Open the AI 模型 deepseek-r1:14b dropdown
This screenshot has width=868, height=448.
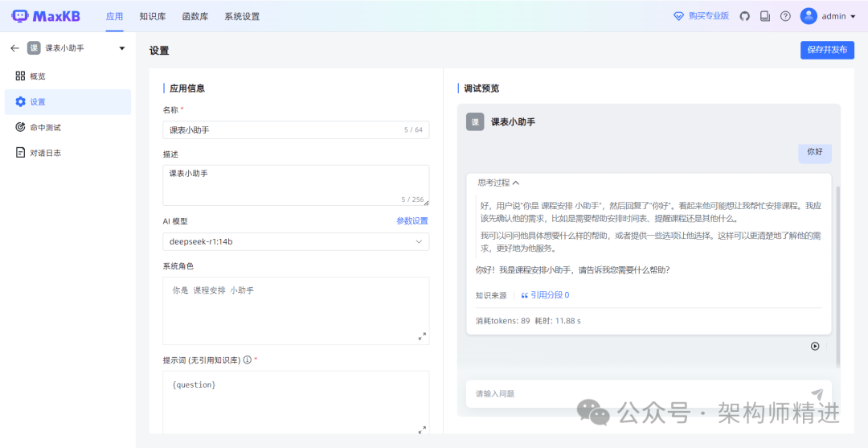pos(296,241)
